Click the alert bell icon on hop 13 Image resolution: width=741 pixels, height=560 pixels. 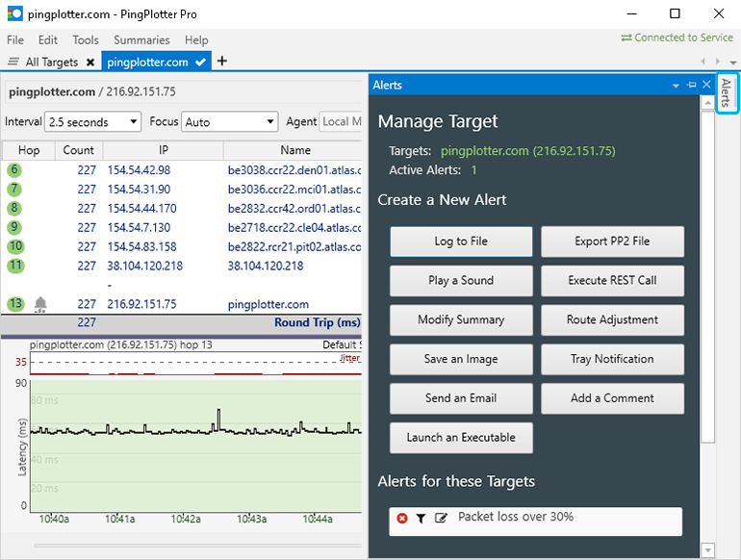point(40,304)
